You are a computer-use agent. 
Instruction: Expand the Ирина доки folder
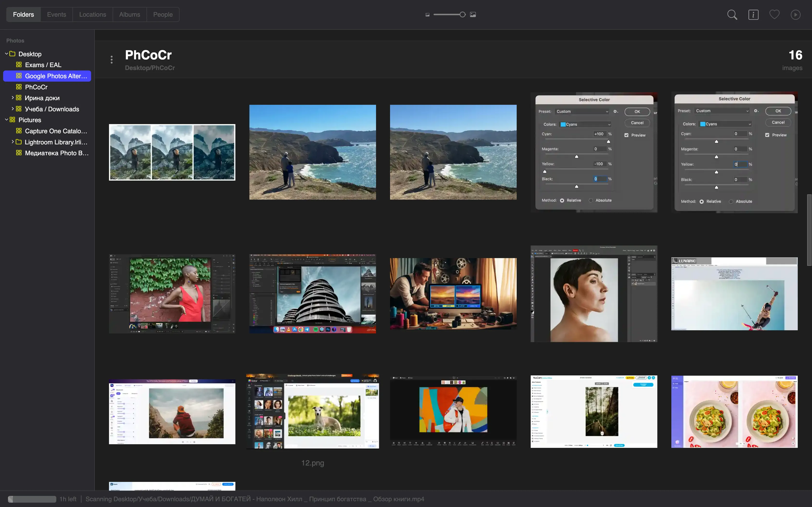click(x=12, y=98)
